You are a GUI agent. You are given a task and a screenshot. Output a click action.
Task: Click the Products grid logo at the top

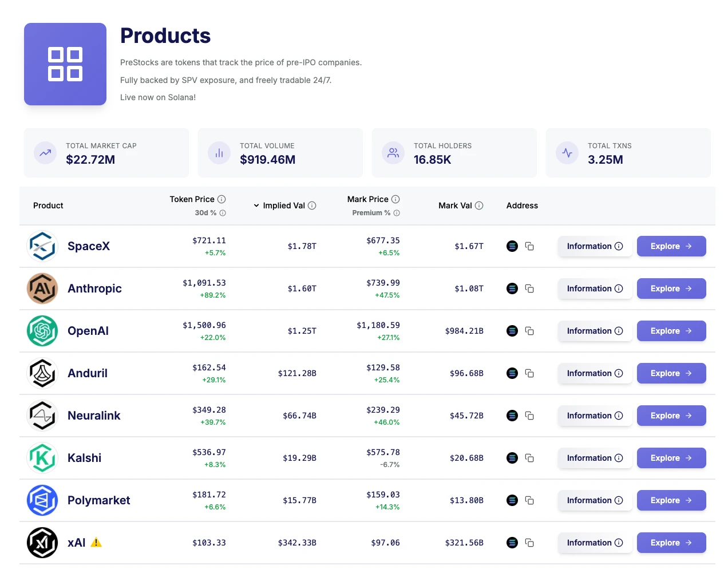click(x=65, y=64)
